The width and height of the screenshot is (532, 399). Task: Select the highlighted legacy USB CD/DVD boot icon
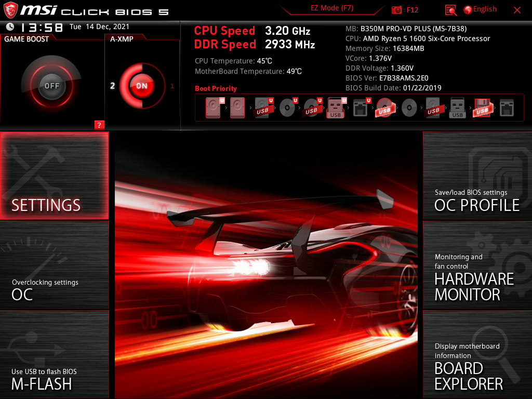385,108
